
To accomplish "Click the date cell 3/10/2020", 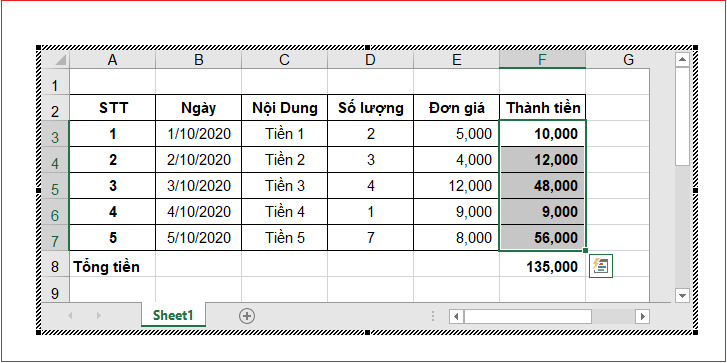I will pyautogui.click(x=198, y=186).
